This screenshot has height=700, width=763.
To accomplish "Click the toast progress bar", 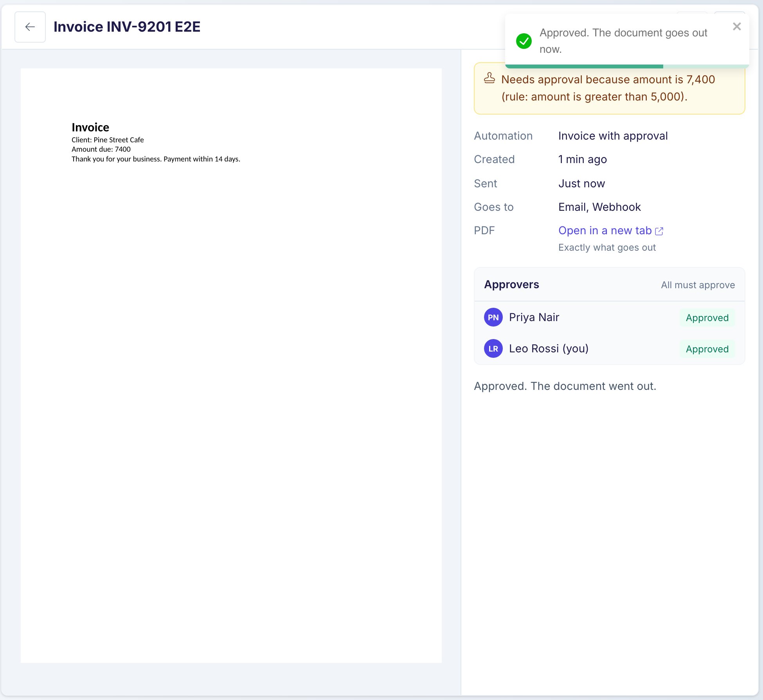I will pyautogui.click(x=627, y=66).
